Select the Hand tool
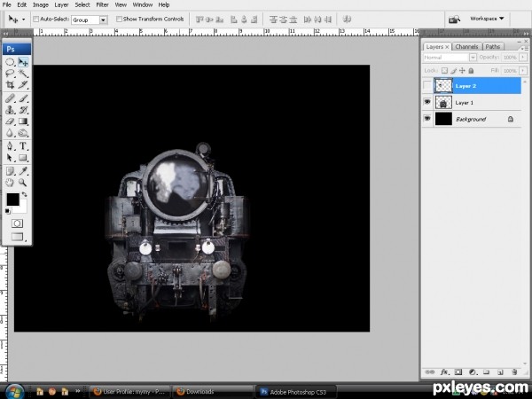Viewport: 532px width, 399px height. (10, 183)
